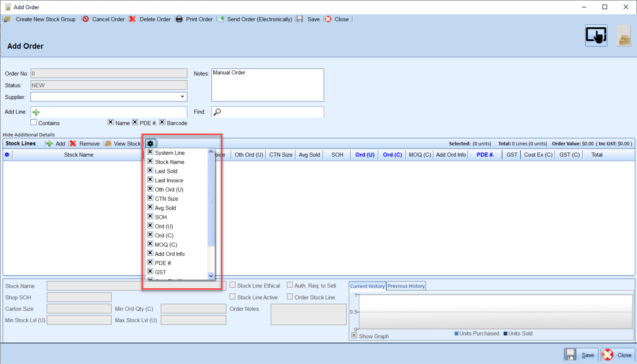Image resolution: width=637 pixels, height=364 pixels.
Task: Uncheck CTN Size in column list
Action: 150,198
